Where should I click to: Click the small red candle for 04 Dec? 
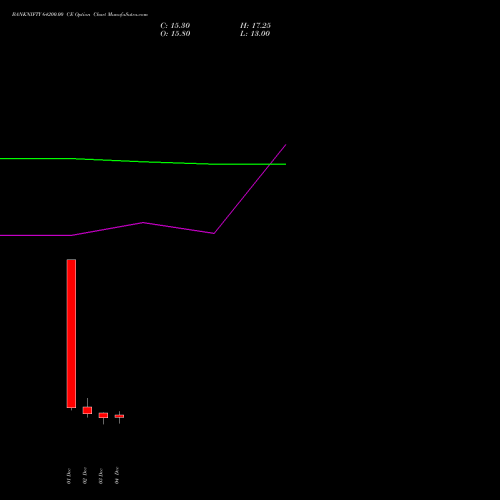(x=119, y=416)
